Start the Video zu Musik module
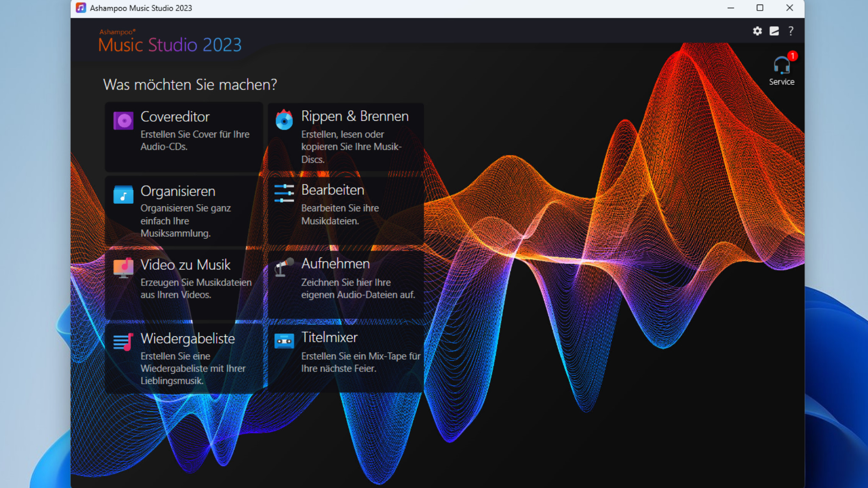Image resolution: width=868 pixels, height=488 pixels. tap(186, 265)
